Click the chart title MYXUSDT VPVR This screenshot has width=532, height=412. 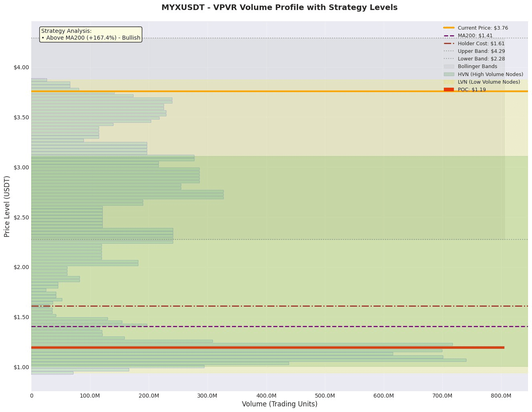pyautogui.click(x=279, y=8)
